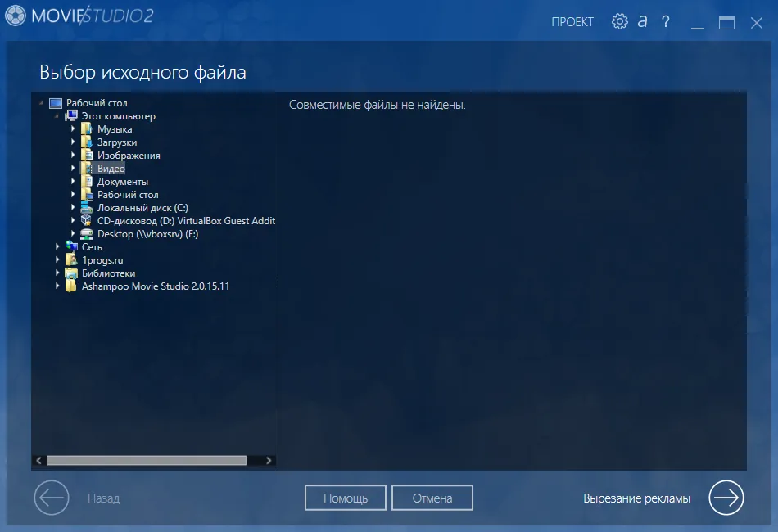Click the forward arrow circle icon
This screenshot has width=778, height=532.
726,498
